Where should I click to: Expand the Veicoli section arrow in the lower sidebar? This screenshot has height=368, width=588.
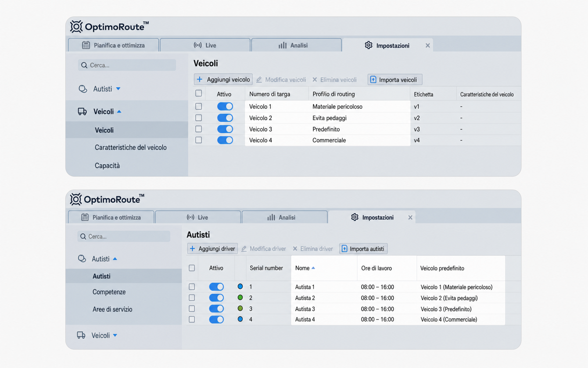(x=115, y=335)
